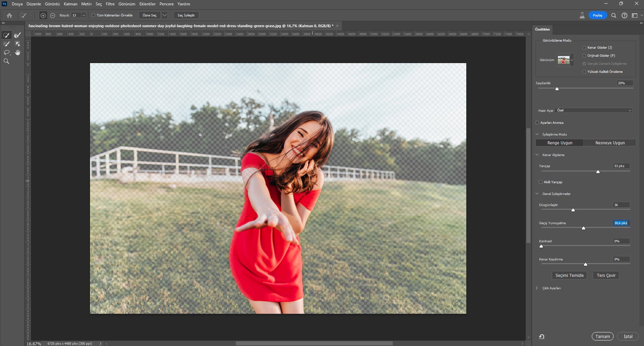Open the Help question mark icon

[625, 15]
